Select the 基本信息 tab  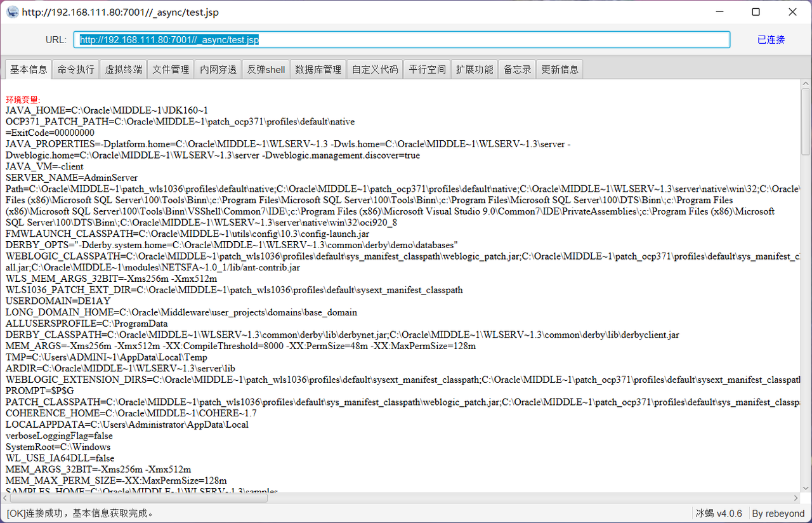(29, 69)
